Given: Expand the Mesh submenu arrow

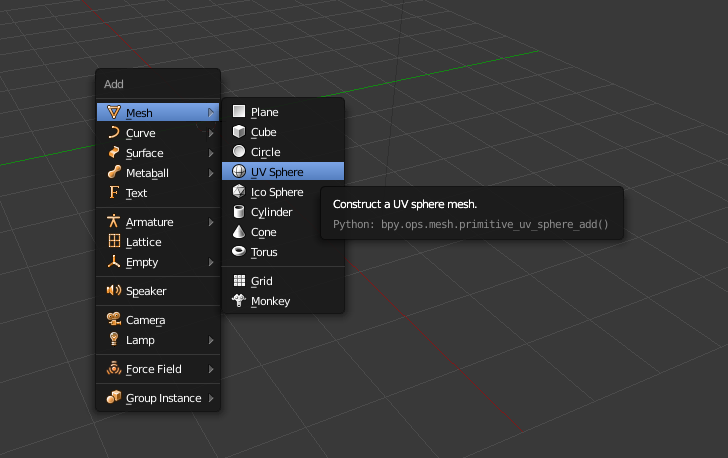Looking at the screenshot, I should pyautogui.click(x=211, y=112).
